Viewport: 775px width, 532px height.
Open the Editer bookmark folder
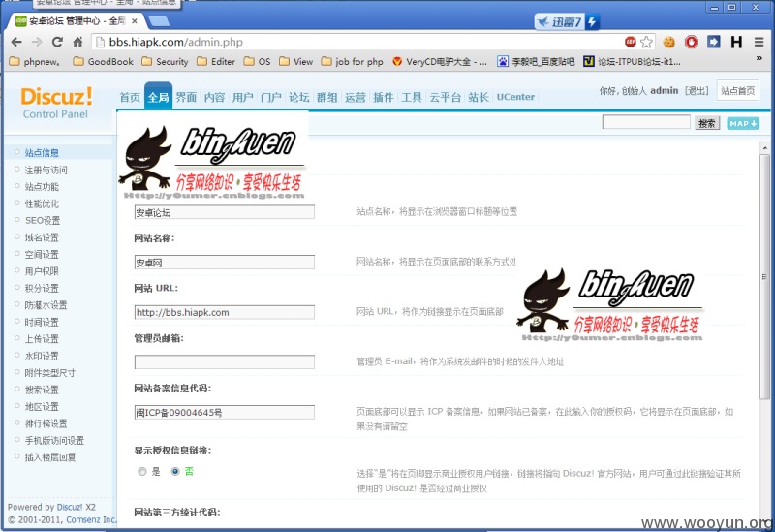tap(216, 62)
